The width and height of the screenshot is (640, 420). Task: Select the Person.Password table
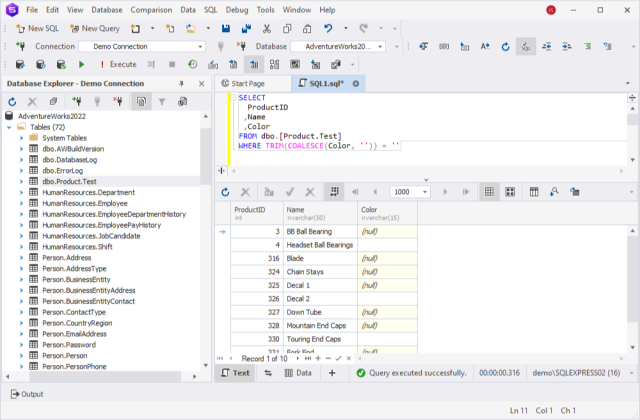pyautogui.click(x=68, y=344)
